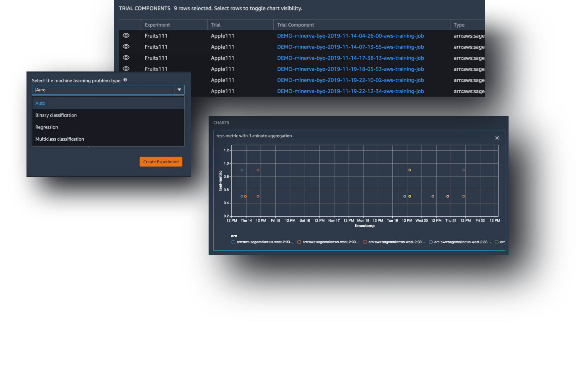Select Auto from the dropdown list
Screen dimensions: 588x374
click(x=40, y=103)
